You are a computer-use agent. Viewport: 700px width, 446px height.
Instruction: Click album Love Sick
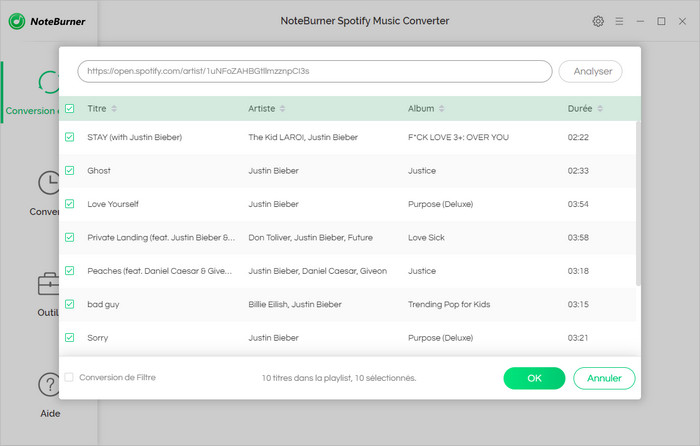[426, 238]
